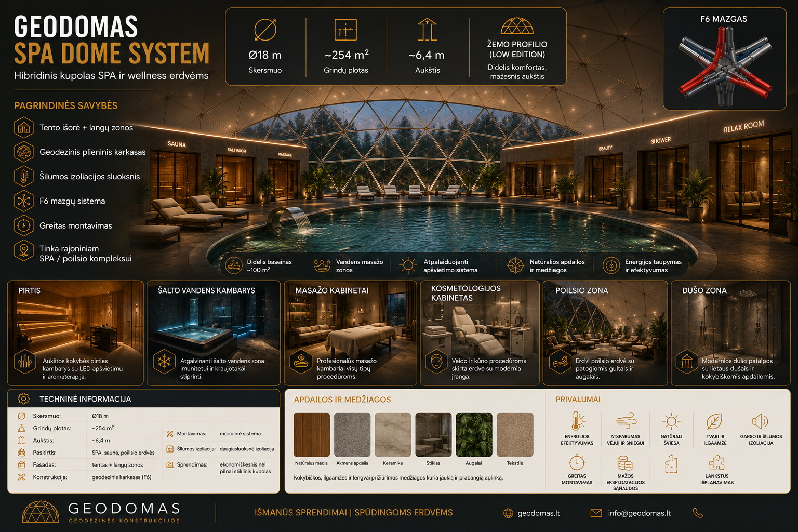
Task: Click the Dušo zona section heading
Action: [704, 290]
